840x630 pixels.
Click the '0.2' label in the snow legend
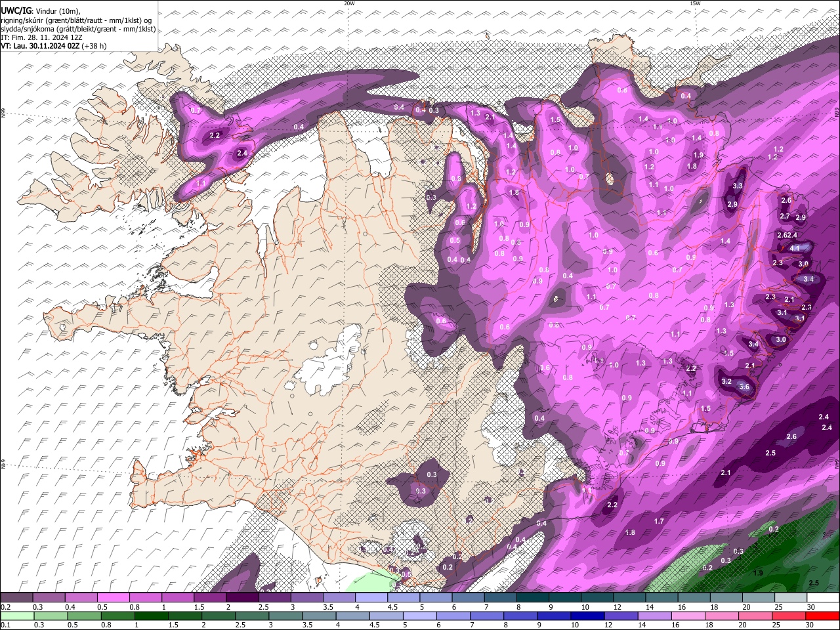pos(5,607)
